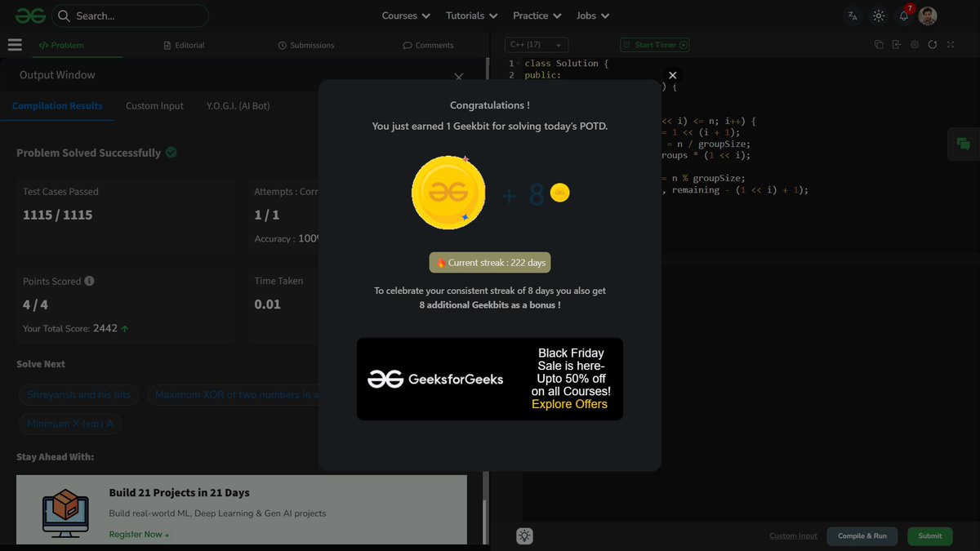
Task: Expand the Courses menu
Action: click(405, 16)
